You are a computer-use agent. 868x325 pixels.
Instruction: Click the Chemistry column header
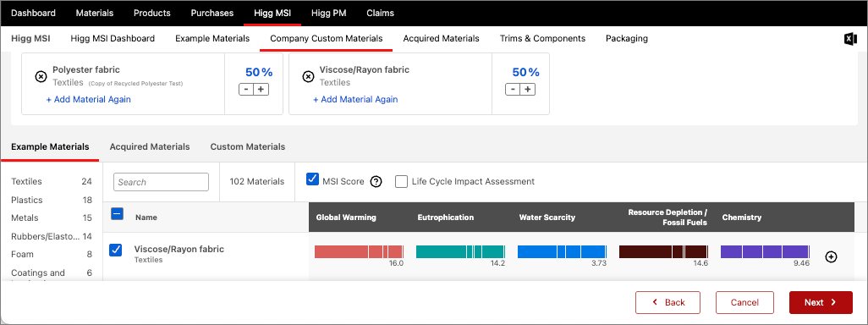pos(742,218)
